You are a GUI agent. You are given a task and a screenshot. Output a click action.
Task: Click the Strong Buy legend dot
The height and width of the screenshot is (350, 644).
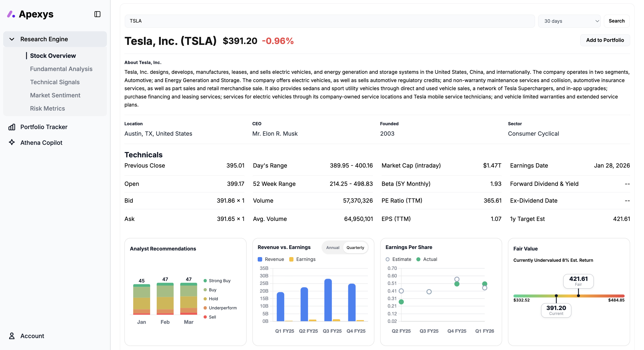click(x=205, y=281)
